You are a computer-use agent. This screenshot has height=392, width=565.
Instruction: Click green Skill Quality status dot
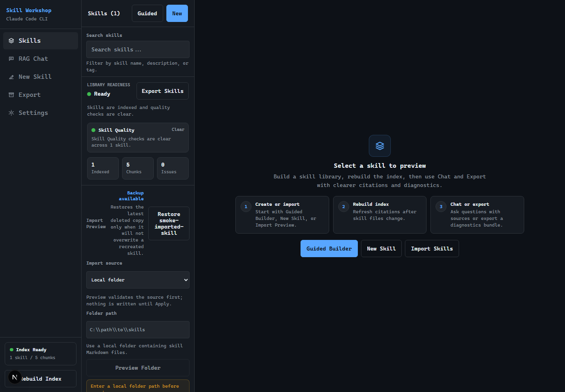point(93,130)
